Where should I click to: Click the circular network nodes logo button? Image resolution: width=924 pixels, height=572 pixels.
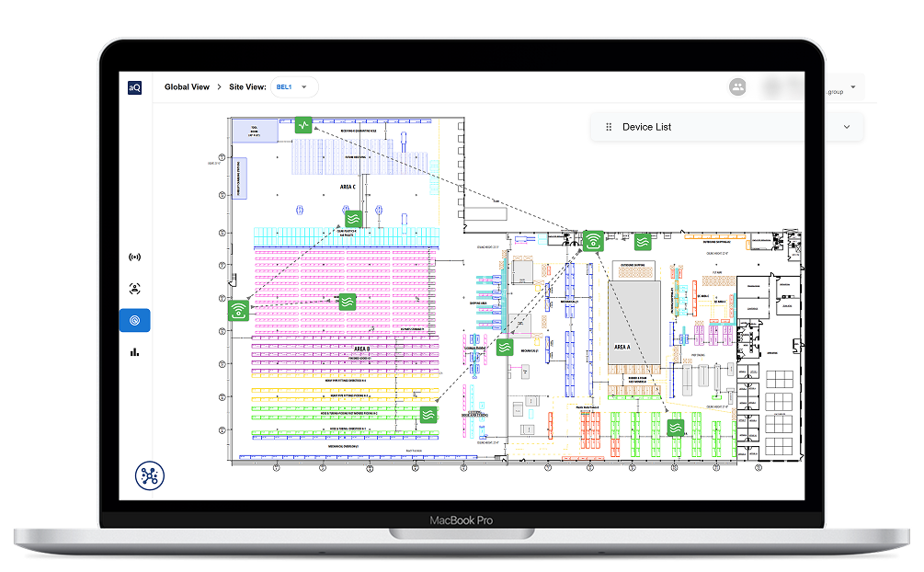tap(150, 475)
